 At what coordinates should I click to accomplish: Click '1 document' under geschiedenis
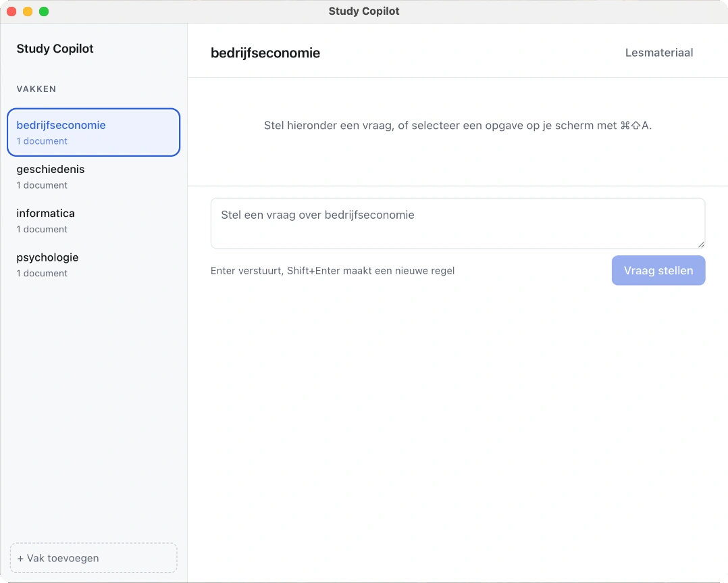click(x=42, y=185)
